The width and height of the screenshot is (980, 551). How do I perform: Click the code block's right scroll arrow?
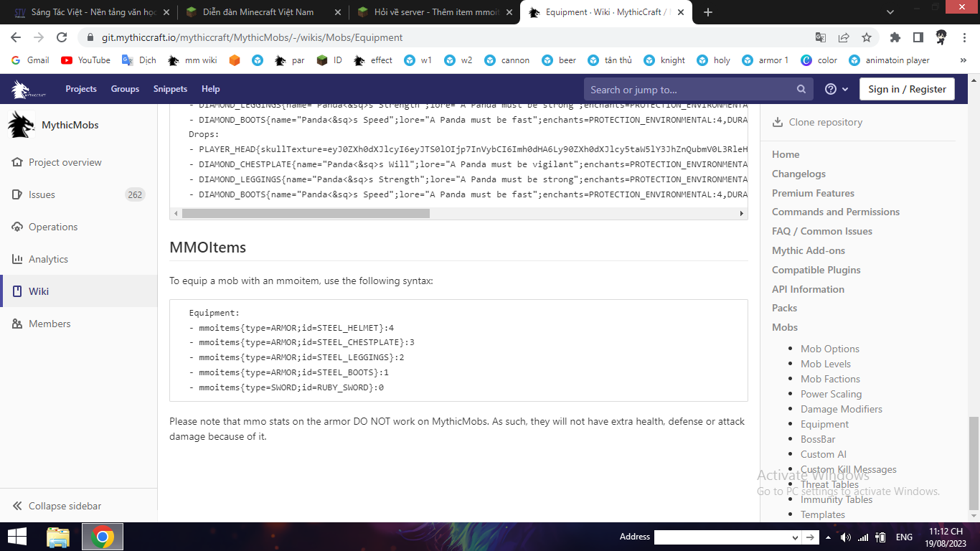(742, 213)
